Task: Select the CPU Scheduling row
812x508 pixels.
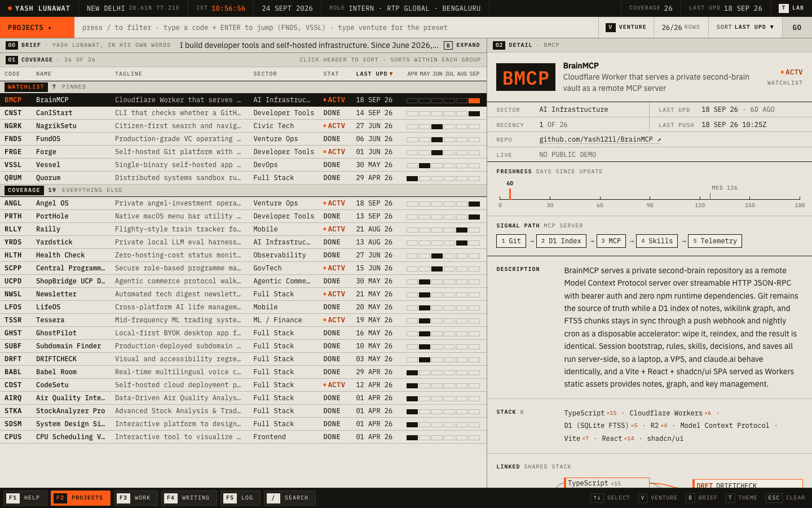Action: pyautogui.click(x=243, y=437)
